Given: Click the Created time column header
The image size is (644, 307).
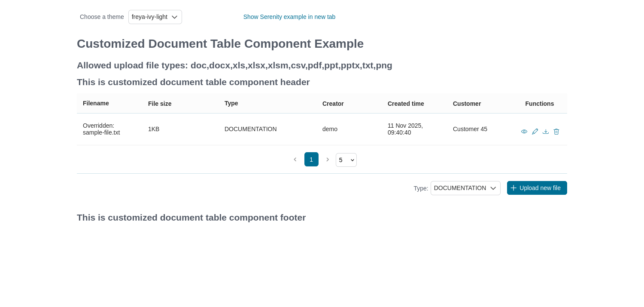Looking at the screenshot, I should click(406, 104).
